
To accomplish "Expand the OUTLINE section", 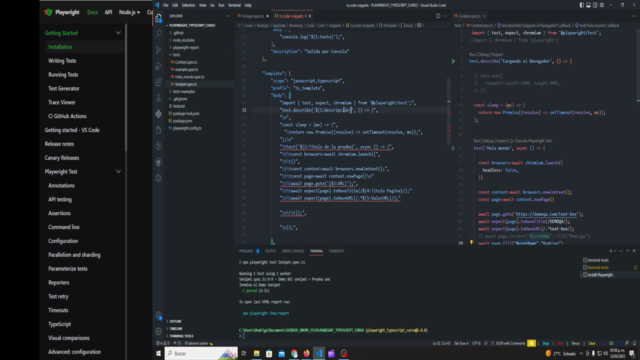I will click(x=176, y=321).
